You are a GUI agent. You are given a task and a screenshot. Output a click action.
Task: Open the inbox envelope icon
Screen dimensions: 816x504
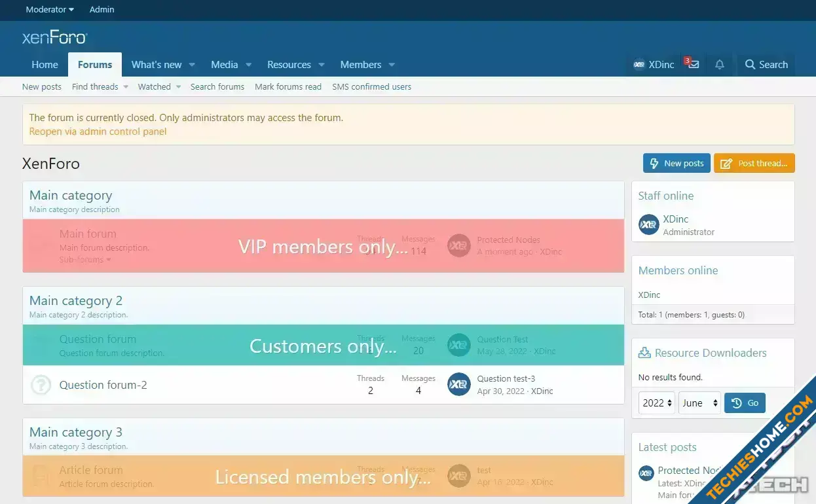pyautogui.click(x=693, y=64)
